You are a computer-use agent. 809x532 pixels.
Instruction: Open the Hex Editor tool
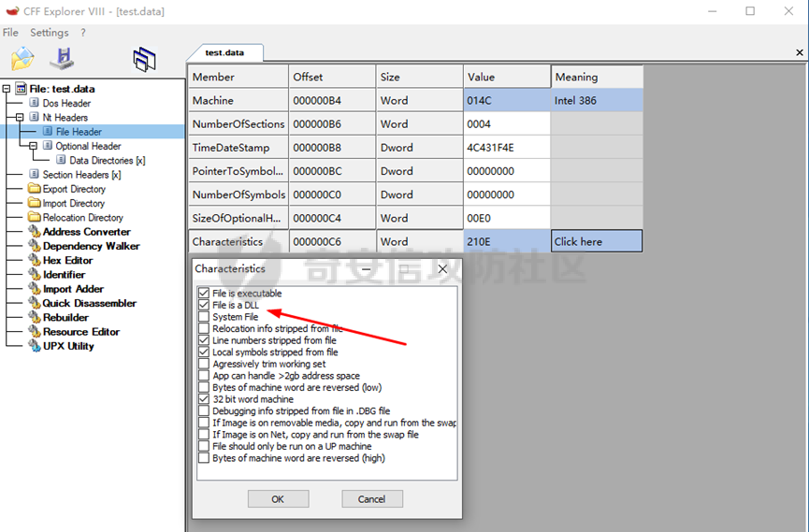pos(67,260)
